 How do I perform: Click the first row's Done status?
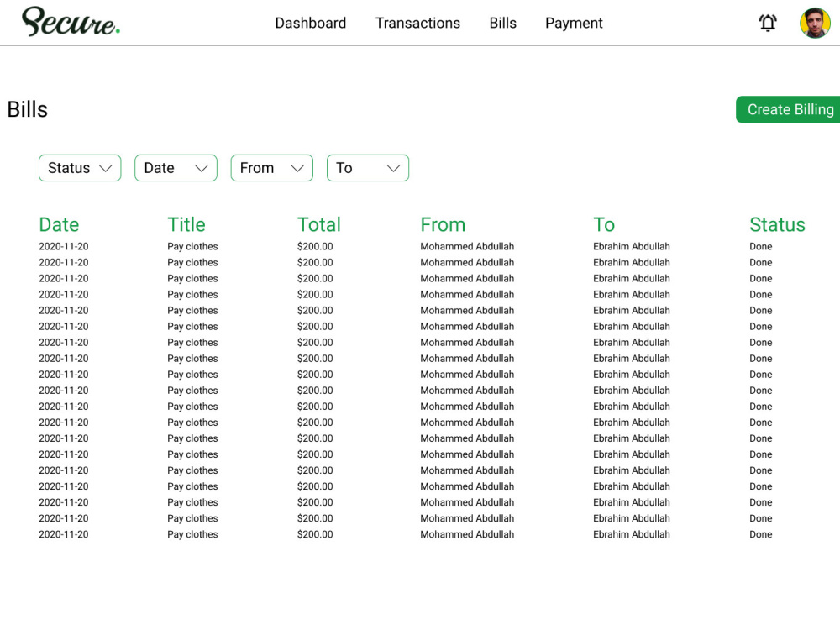[761, 246]
